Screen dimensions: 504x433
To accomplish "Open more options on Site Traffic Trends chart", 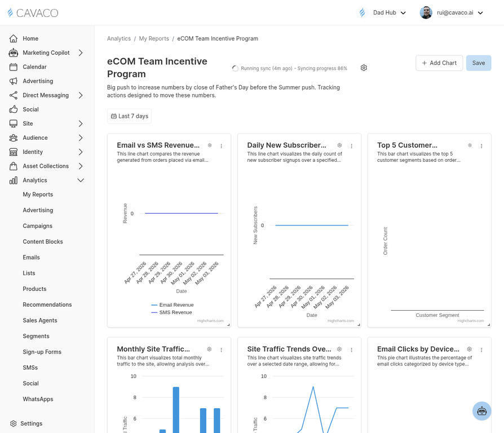I will 351,350.
